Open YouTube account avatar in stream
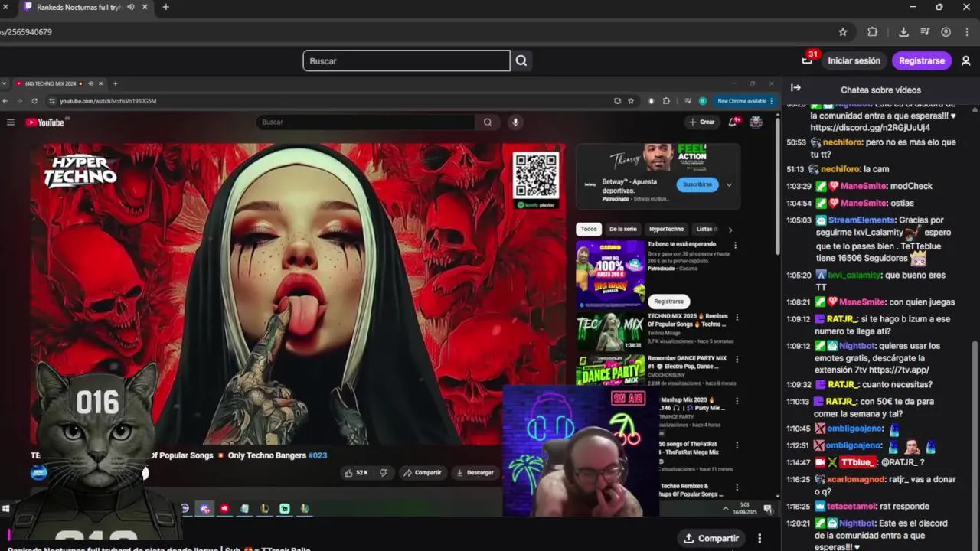Image resolution: width=980 pixels, height=551 pixels. click(x=756, y=122)
